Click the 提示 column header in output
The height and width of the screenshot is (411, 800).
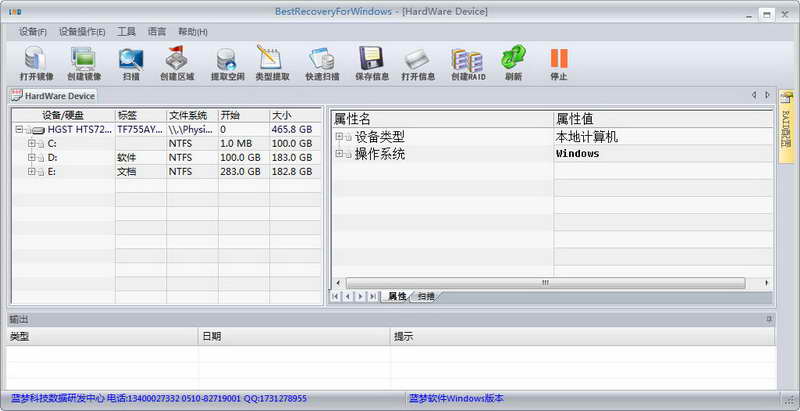pos(583,337)
